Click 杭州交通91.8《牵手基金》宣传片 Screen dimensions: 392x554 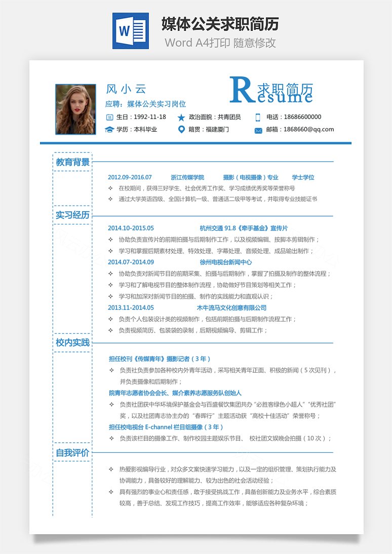[x=244, y=228]
